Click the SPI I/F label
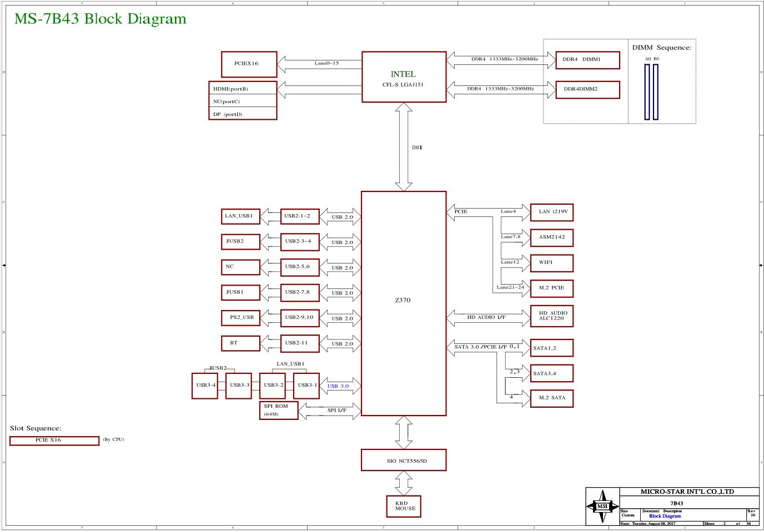The height and width of the screenshot is (532, 764). click(x=337, y=411)
